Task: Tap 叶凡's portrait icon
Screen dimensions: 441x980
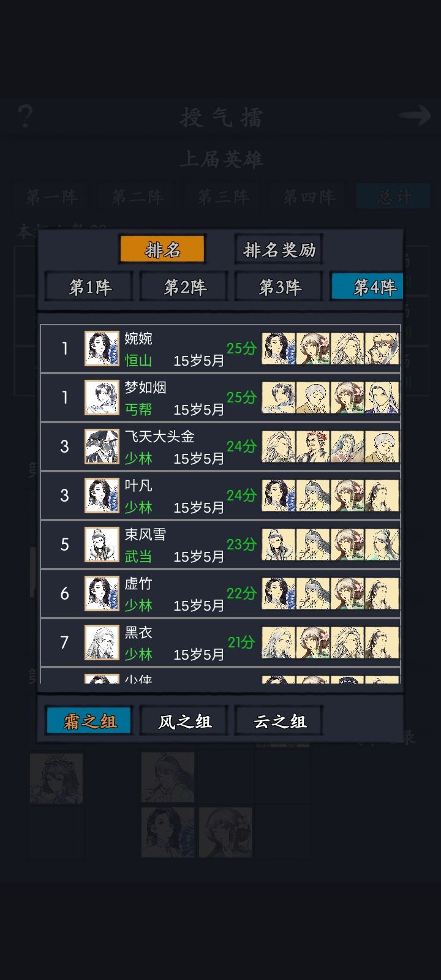Action: pos(102,496)
